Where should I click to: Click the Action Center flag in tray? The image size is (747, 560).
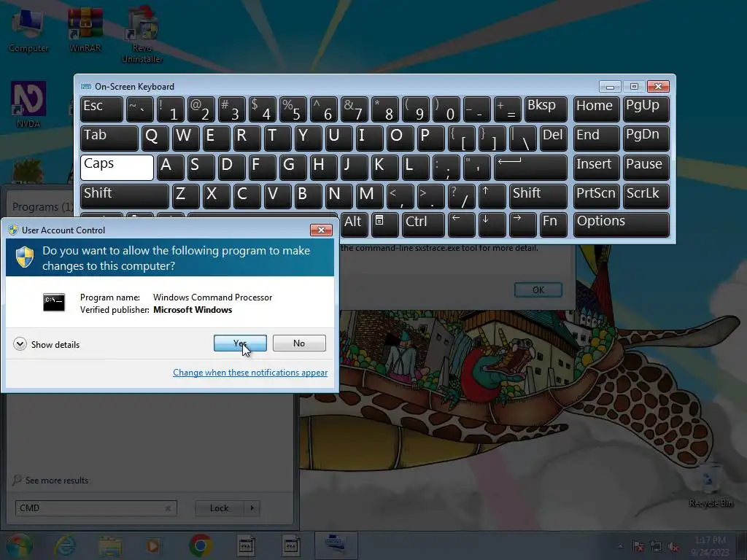tap(638, 547)
